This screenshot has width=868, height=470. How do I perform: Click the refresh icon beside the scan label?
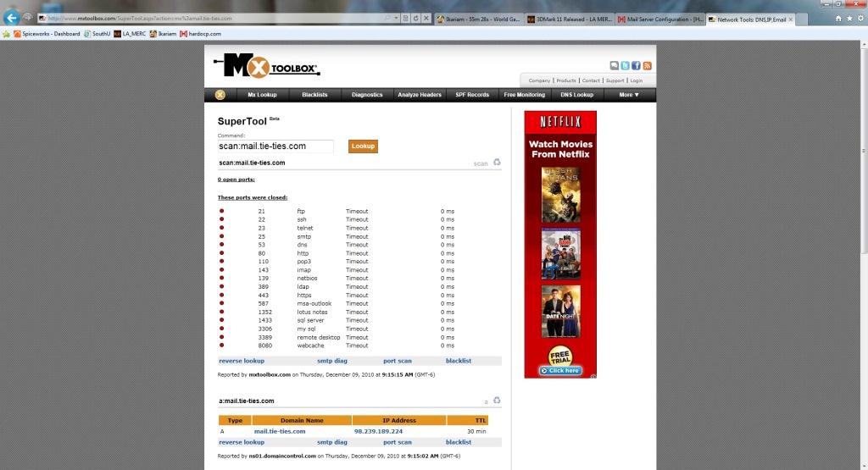497,162
